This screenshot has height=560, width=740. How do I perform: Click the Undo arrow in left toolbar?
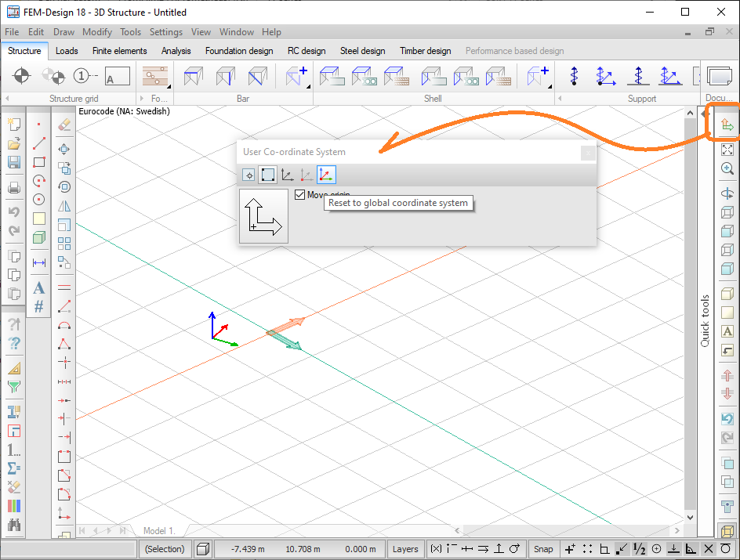click(14, 211)
